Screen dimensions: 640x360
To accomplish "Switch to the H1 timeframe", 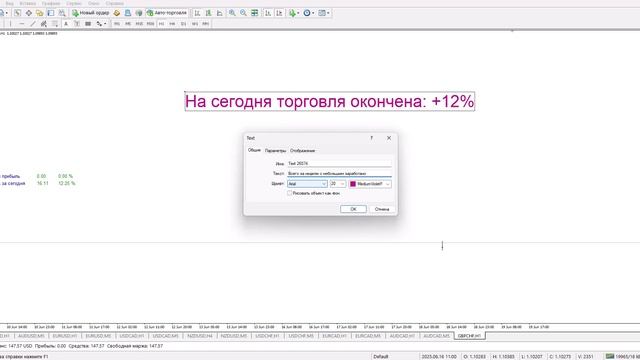I will click(162, 24).
